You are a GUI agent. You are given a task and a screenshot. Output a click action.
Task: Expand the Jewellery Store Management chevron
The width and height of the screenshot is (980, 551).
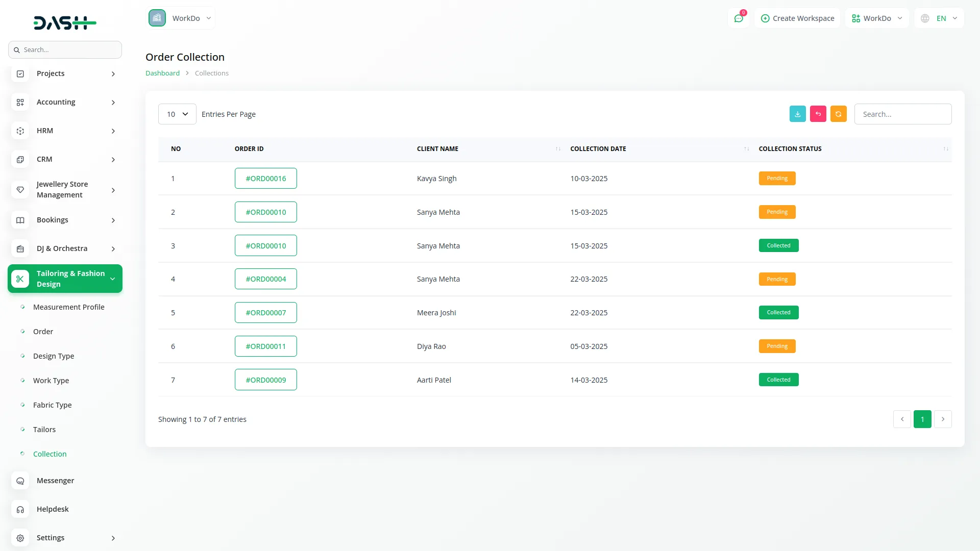pyautogui.click(x=113, y=190)
